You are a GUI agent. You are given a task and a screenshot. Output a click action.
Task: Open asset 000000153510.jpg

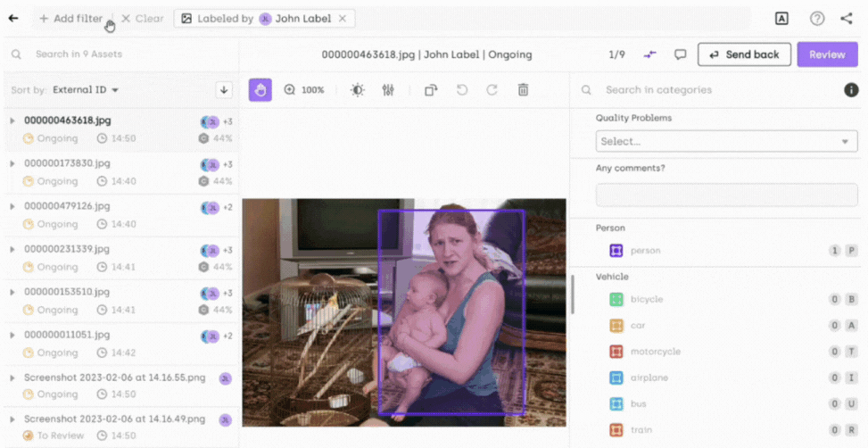67,292
